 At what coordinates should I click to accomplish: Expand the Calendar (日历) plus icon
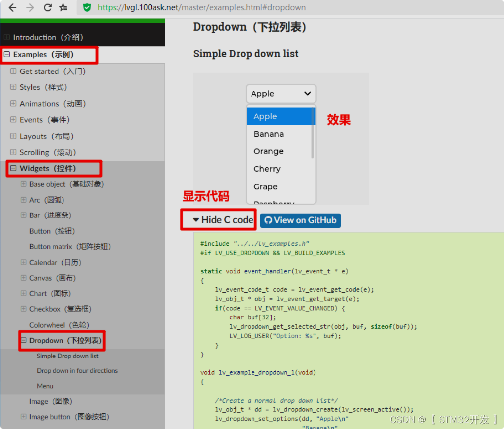pos(23,262)
